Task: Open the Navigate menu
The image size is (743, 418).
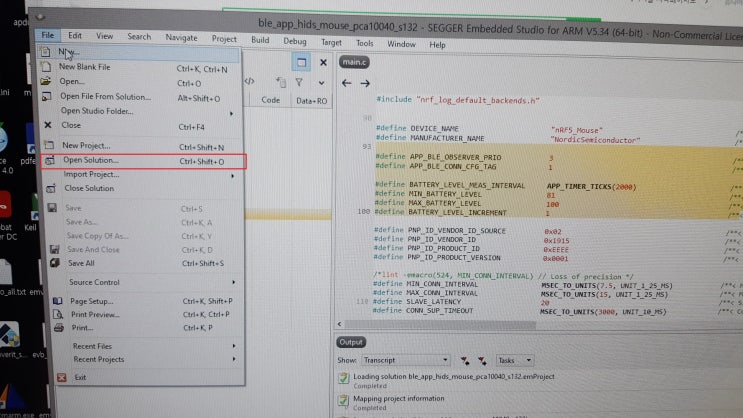Action: pos(181,37)
